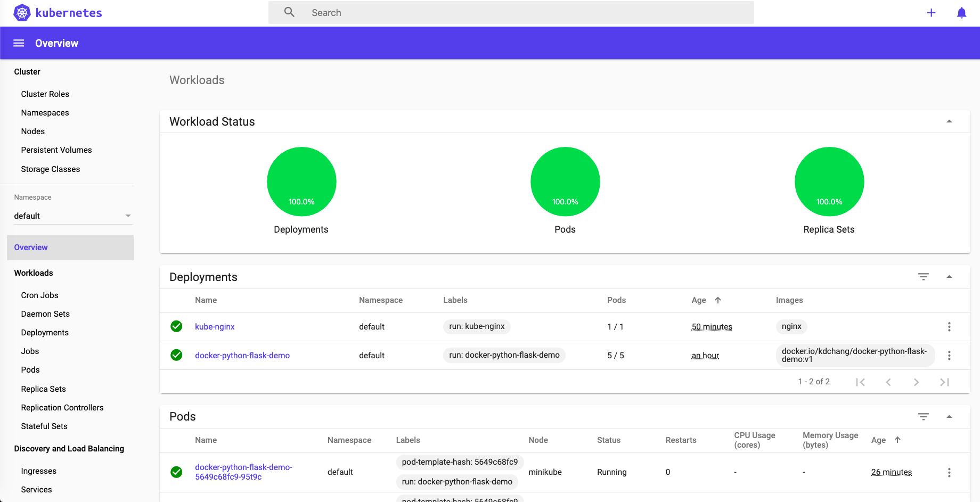The image size is (980, 502).
Task: Click the plus create resource icon
Action: point(931,13)
